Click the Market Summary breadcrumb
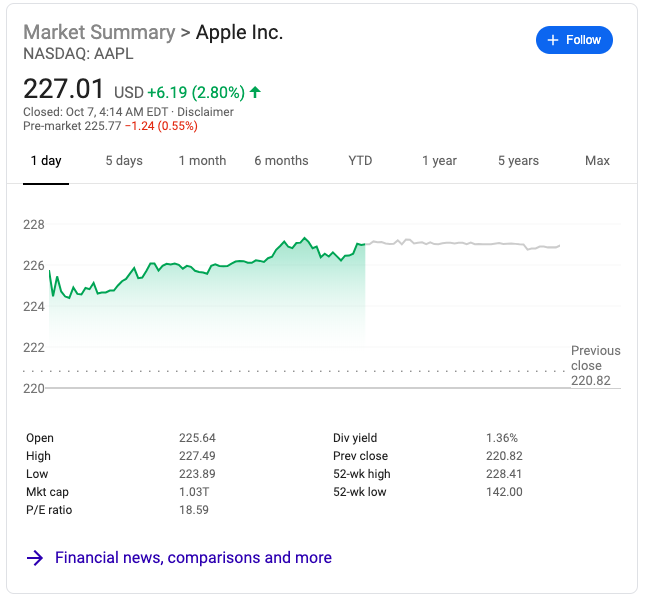This screenshot has width=646, height=598. (x=98, y=32)
